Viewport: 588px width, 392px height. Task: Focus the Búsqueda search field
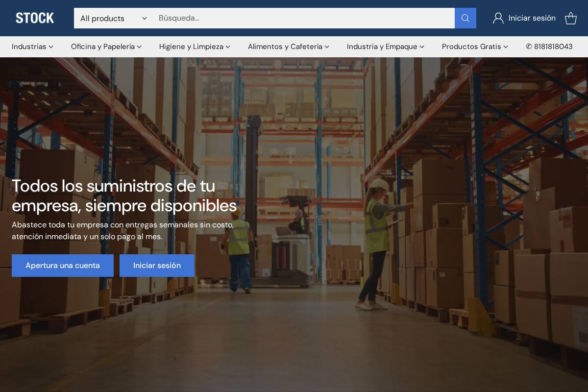coord(303,18)
